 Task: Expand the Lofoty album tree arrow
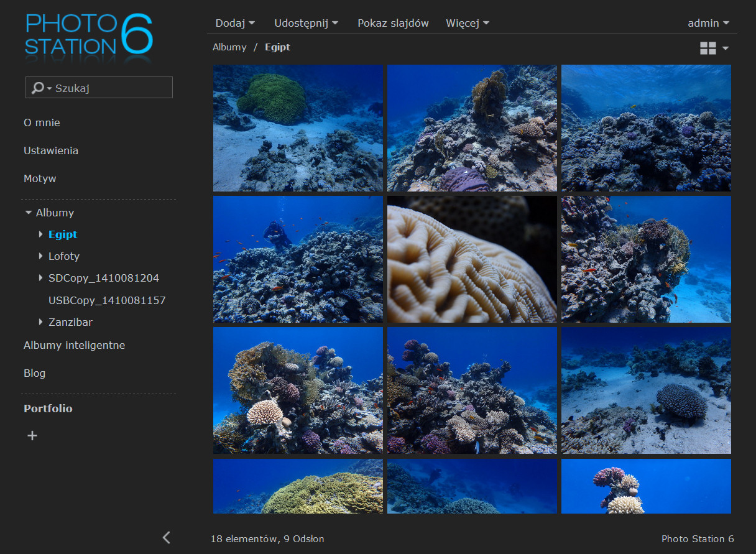pos(41,256)
